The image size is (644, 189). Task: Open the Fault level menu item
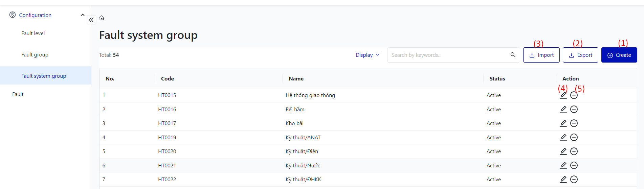33,33
